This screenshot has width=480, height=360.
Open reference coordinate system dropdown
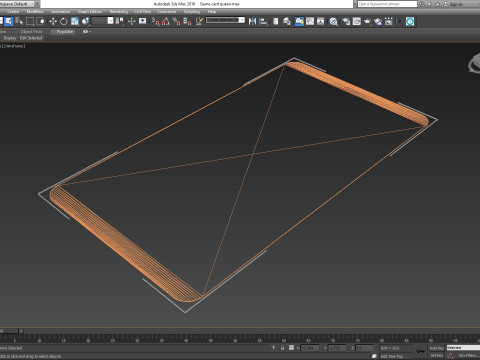(103, 21)
